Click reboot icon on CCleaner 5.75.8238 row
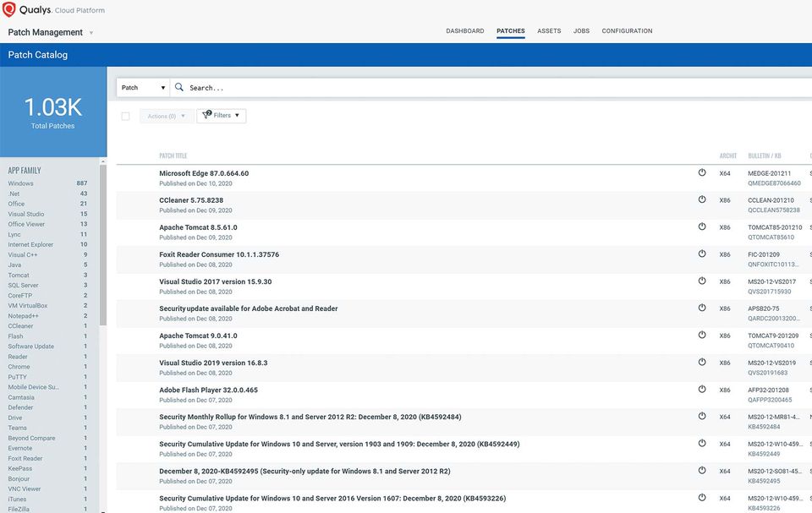 (x=702, y=199)
